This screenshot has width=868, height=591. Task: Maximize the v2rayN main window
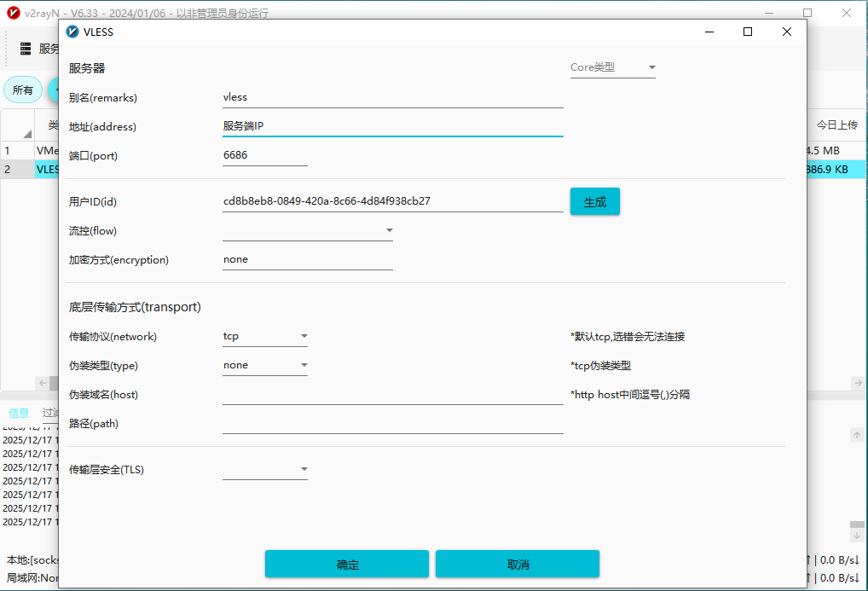point(807,13)
